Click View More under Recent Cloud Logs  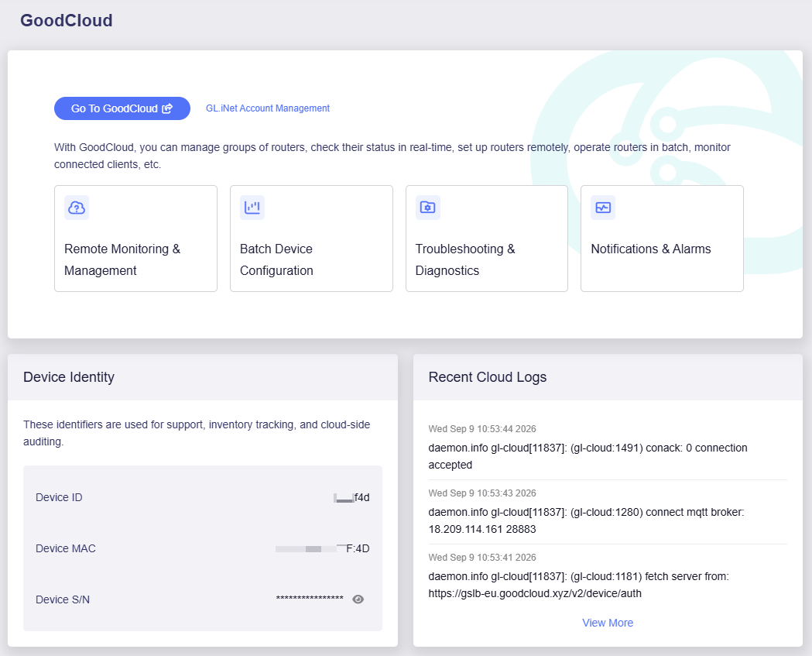(x=608, y=623)
